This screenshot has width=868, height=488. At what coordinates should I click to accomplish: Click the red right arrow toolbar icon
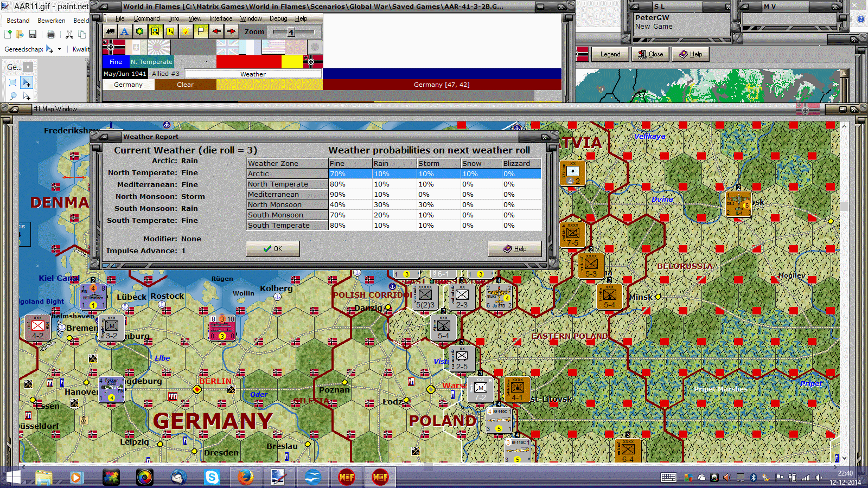click(231, 31)
